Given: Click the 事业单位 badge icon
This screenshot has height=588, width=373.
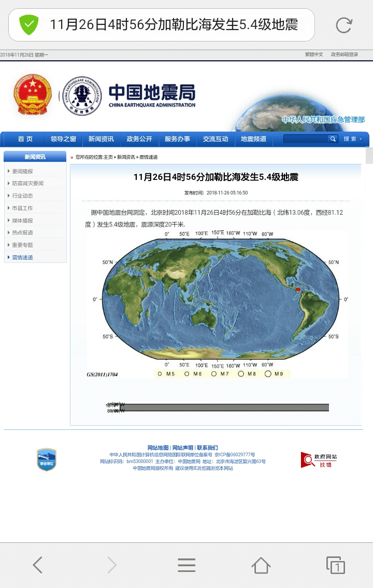Looking at the screenshot, I should click(x=47, y=459).
